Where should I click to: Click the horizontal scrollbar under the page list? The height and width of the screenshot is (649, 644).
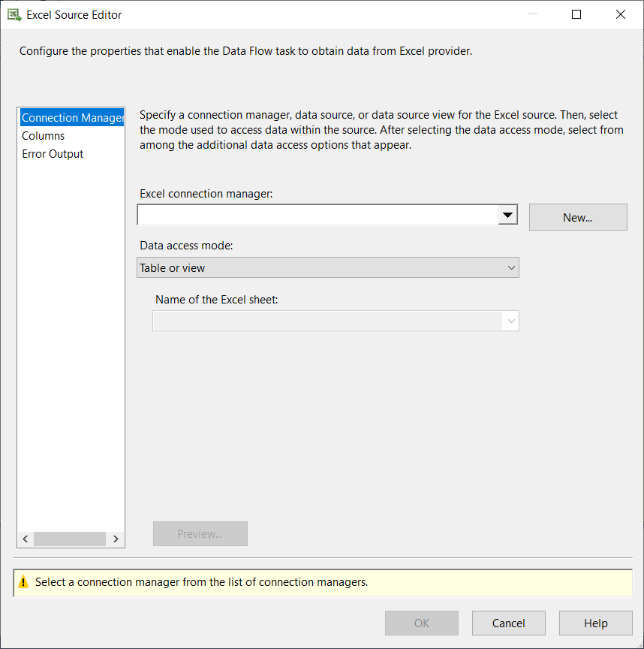(70, 539)
